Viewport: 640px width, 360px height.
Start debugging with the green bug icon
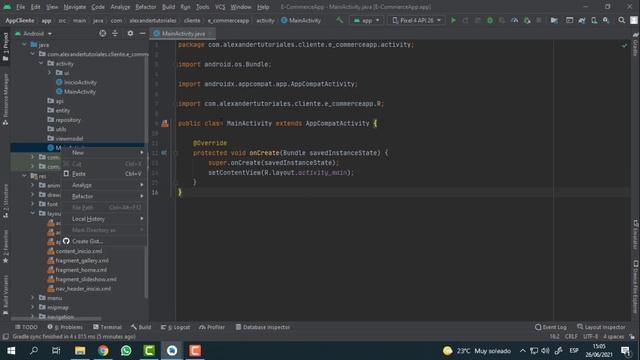click(x=490, y=20)
